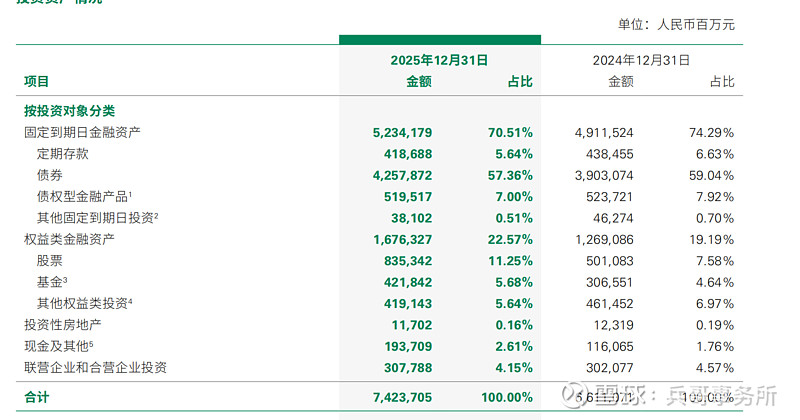800x420 pixels.
Task: Click the 7,423,705 total amount
Action: [x=401, y=398]
